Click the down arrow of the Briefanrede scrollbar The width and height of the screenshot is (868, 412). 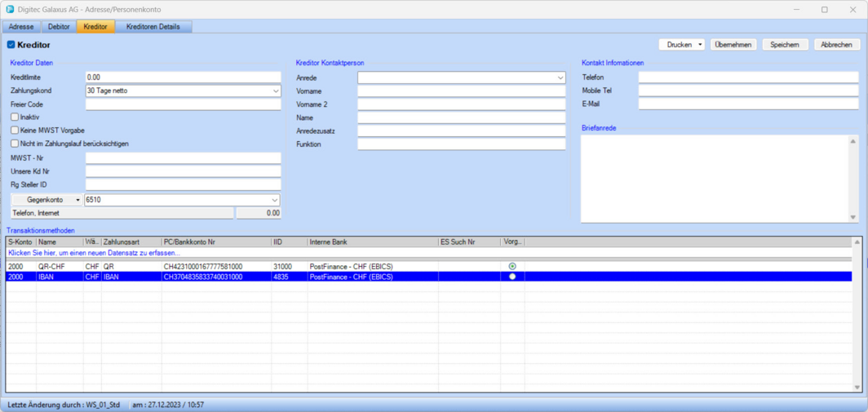[x=853, y=217]
